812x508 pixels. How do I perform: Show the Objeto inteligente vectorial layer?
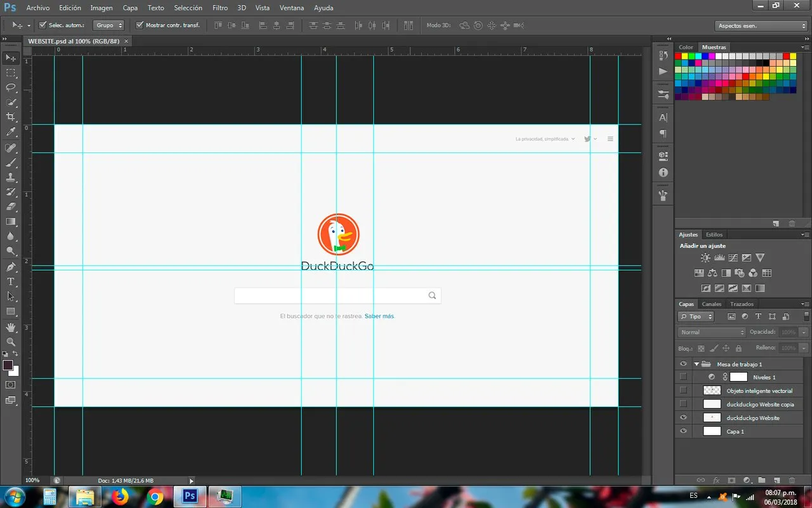pyautogui.click(x=683, y=391)
